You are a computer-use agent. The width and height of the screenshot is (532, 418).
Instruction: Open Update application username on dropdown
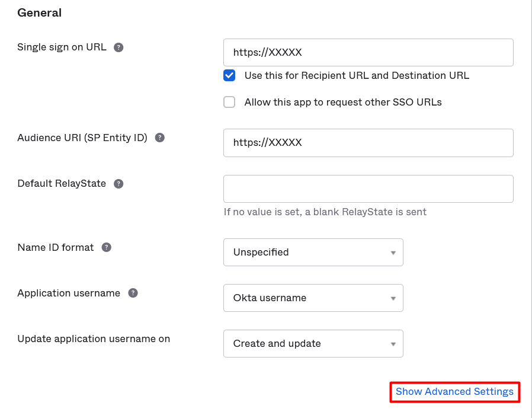[x=313, y=343]
